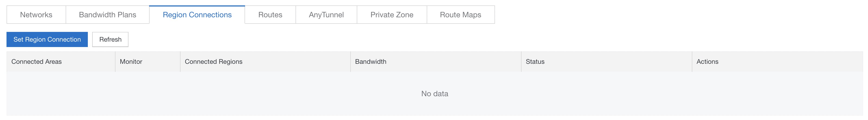The image size is (868, 120).
Task: Click divider between Bandwidth and Status columns
Action: click(x=521, y=62)
